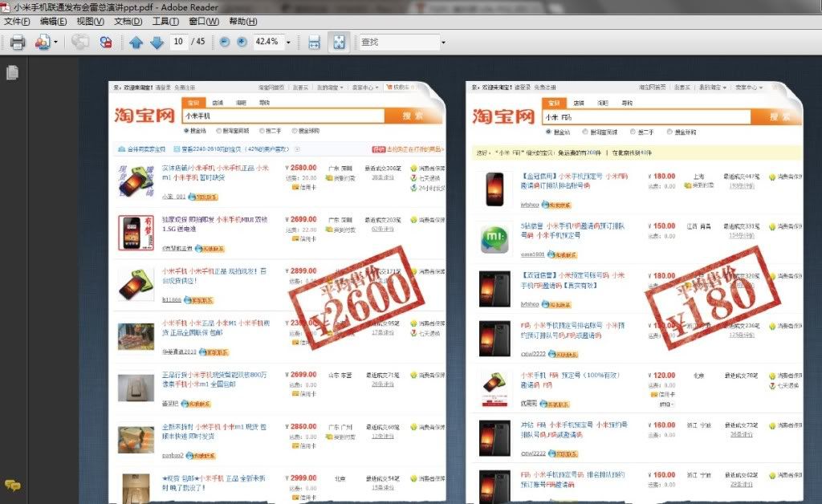The image size is (822, 504).
Task: Open the 文档(D) menu
Action: pyautogui.click(x=128, y=21)
